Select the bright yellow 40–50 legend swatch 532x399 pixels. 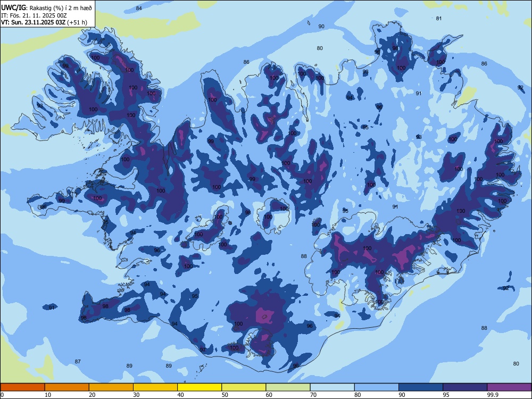[x=199, y=387]
